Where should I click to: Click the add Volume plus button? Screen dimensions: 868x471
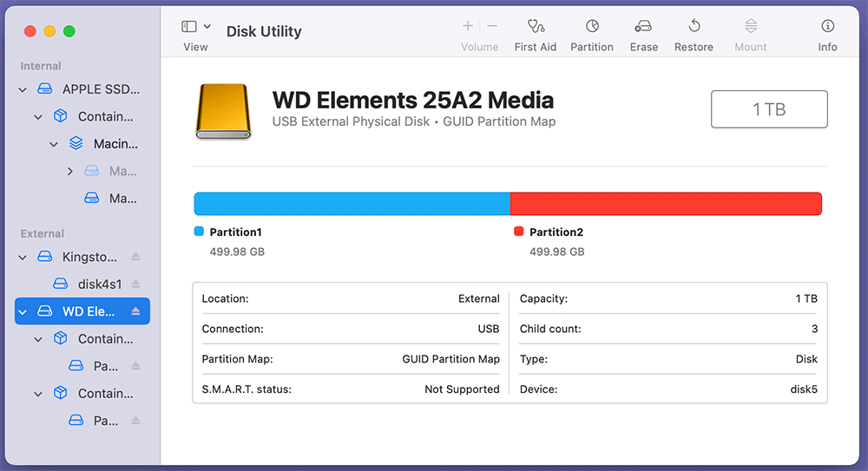tap(468, 26)
